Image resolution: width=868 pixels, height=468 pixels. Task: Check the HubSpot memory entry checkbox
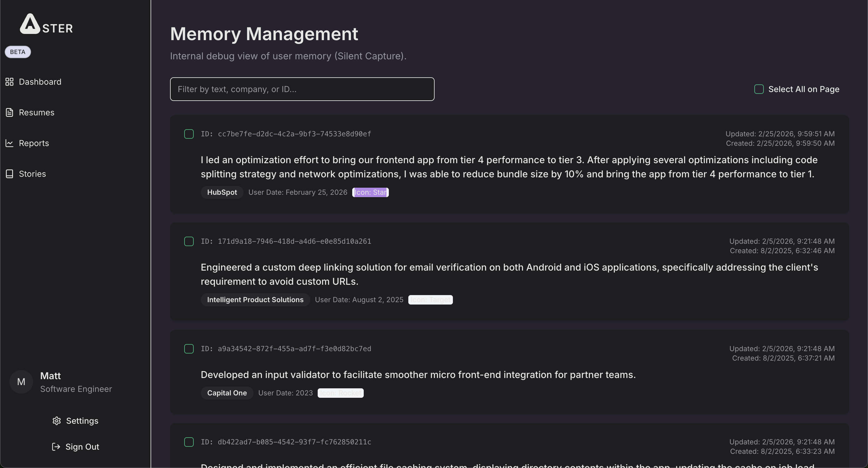click(x=189, y=134)
